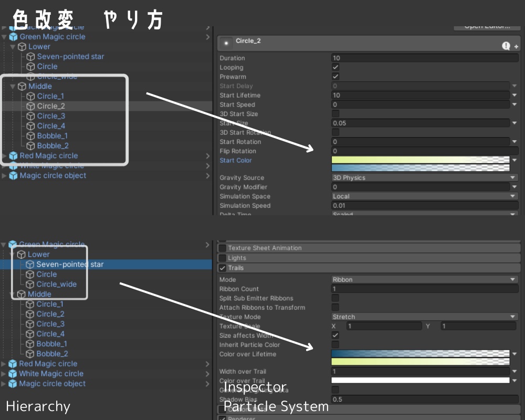Open the Green Magic circle prefab chevron in top hierarchy
The image size is (525, 420).
pyautogui.click(x=207, y=37)
